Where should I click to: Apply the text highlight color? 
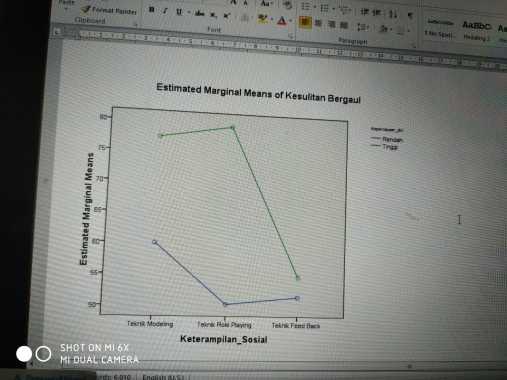click(x=263, y=19)
